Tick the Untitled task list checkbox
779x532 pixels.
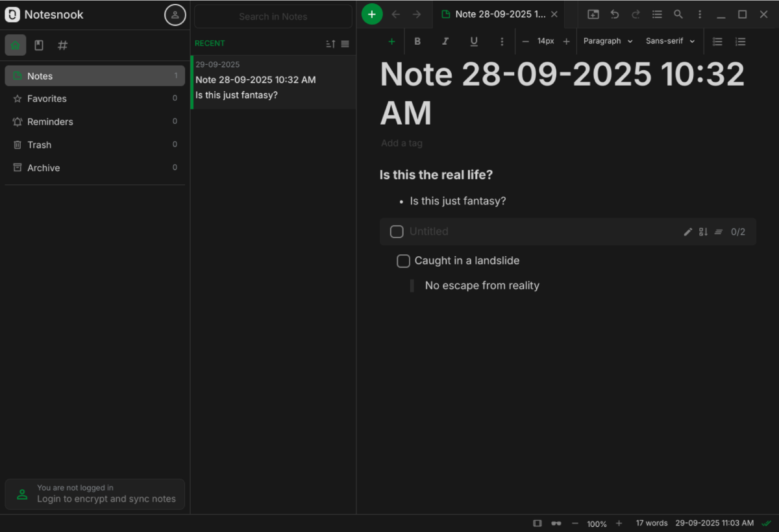[x=397, y=232]
